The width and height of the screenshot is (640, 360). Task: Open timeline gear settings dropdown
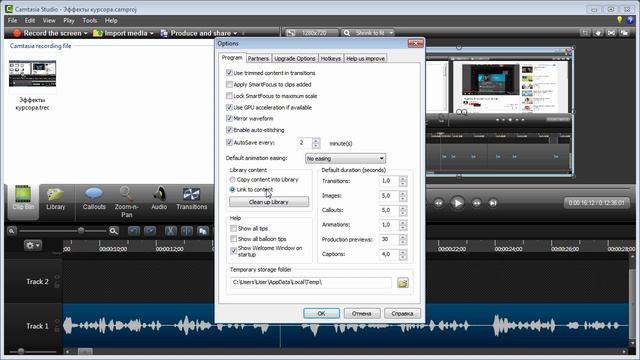[x=32, y=245]
